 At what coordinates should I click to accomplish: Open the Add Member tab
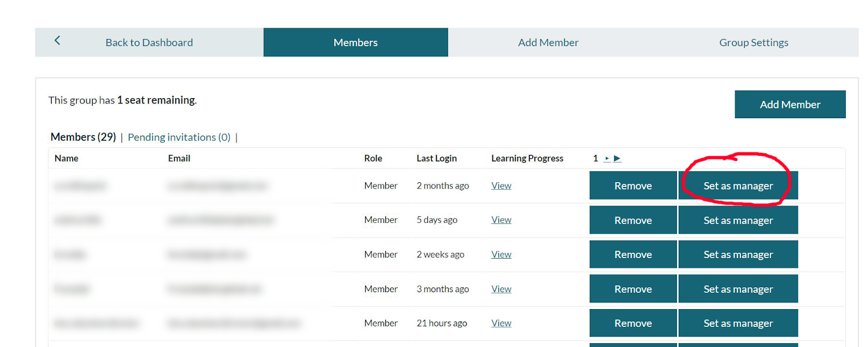point(548,42)
